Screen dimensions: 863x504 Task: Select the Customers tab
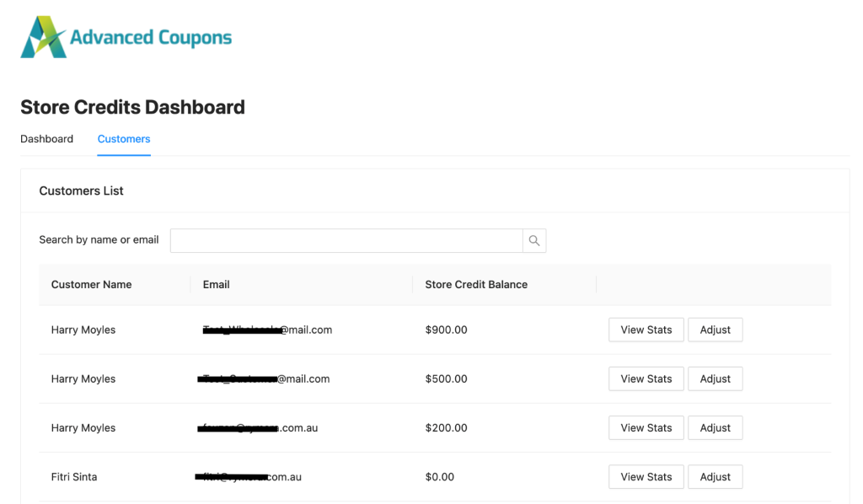click(124, 139)
